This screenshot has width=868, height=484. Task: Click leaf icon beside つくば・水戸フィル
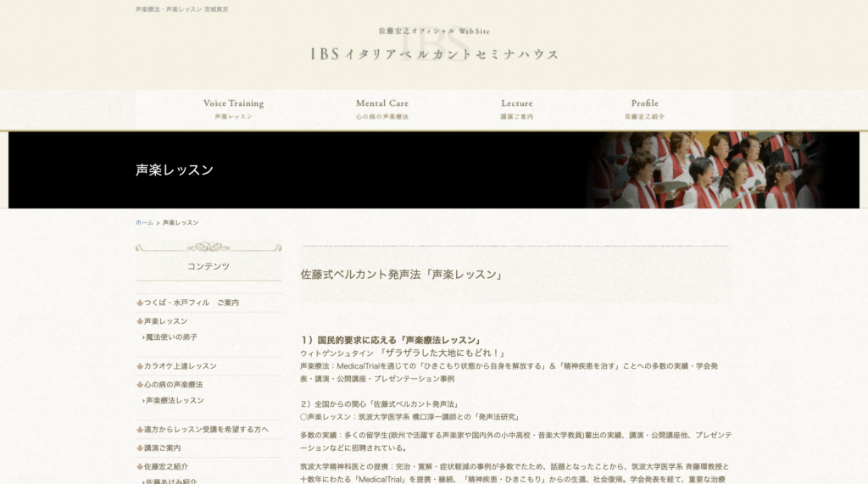(x=140, y=303)
